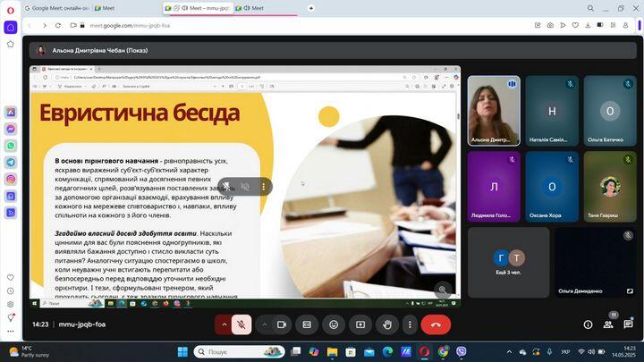
Task: Open the clock and date in the taskbar
Action: click(623, 351)
